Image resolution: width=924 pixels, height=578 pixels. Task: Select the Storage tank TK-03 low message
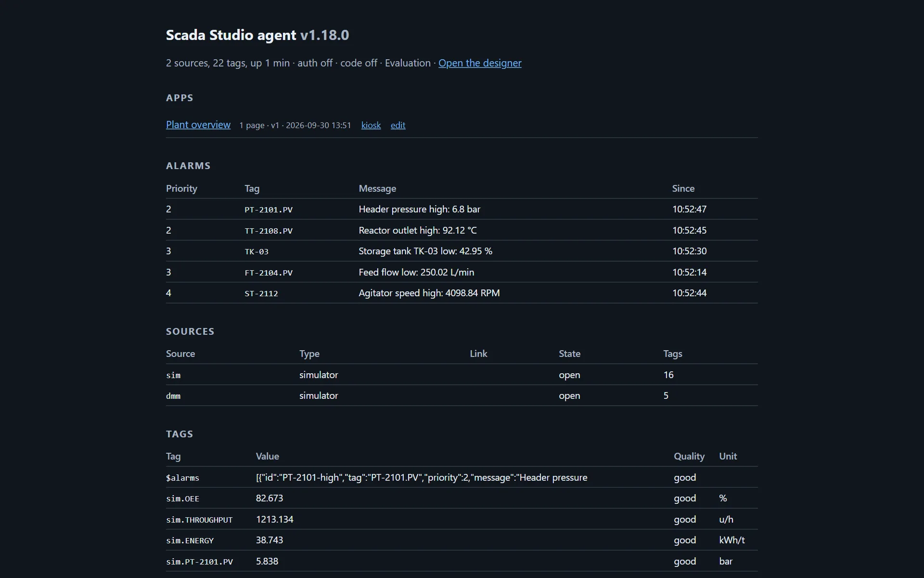(x=425, y=251)
